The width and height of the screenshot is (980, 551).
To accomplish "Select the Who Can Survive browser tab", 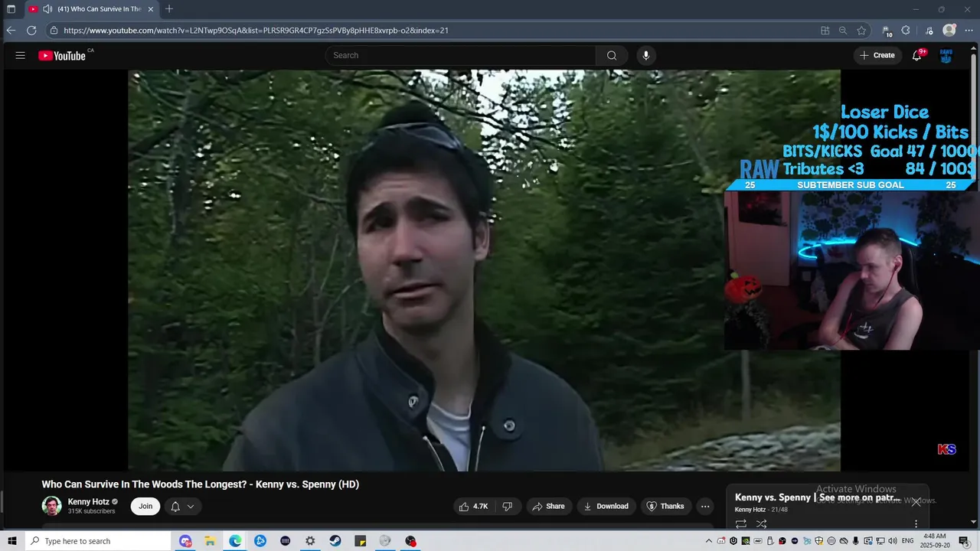I will (x=91, y=9).
